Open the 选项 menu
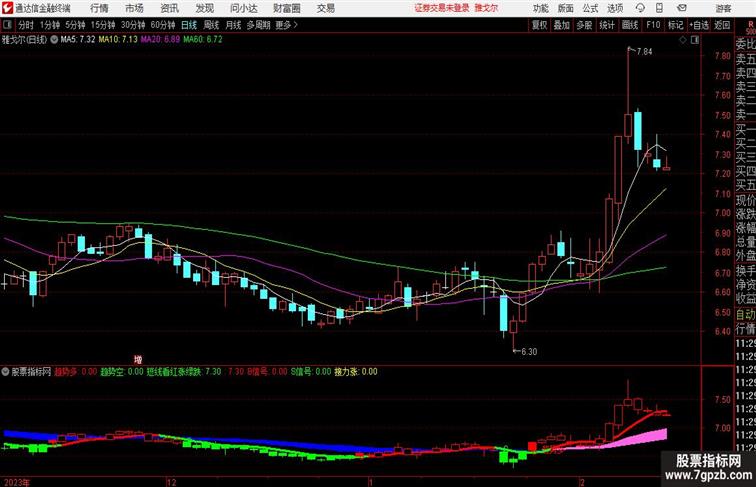756x487 pixels. click(x=615, y=8)
